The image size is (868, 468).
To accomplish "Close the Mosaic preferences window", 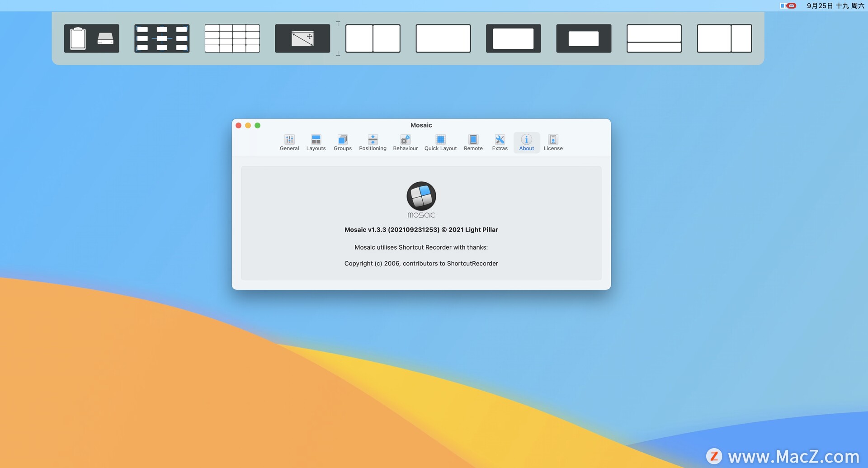I will 239,125.
